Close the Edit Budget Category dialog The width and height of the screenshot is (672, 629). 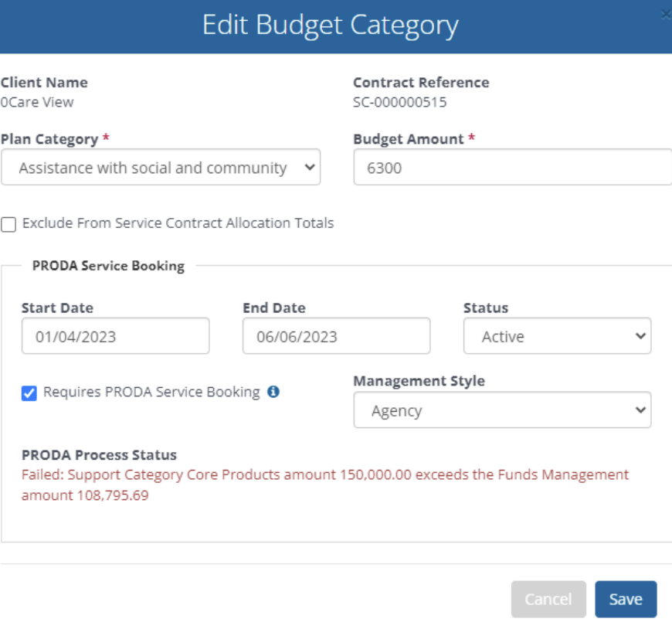666,15
